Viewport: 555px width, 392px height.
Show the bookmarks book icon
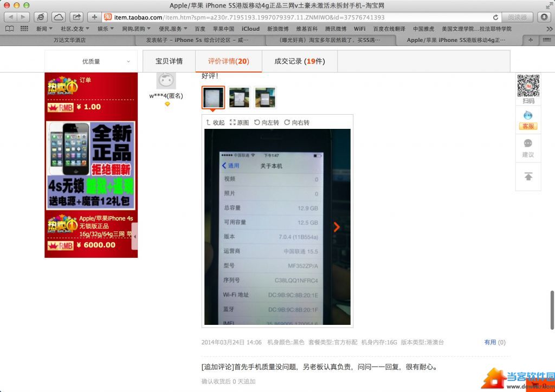pyautogui.click(x=10, y=29)
